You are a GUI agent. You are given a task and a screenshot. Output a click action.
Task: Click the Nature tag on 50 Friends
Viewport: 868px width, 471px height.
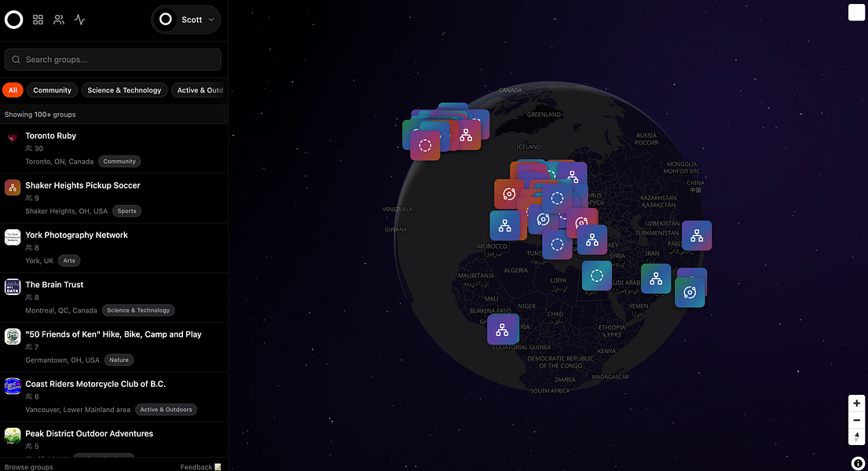tap(119, 360)
